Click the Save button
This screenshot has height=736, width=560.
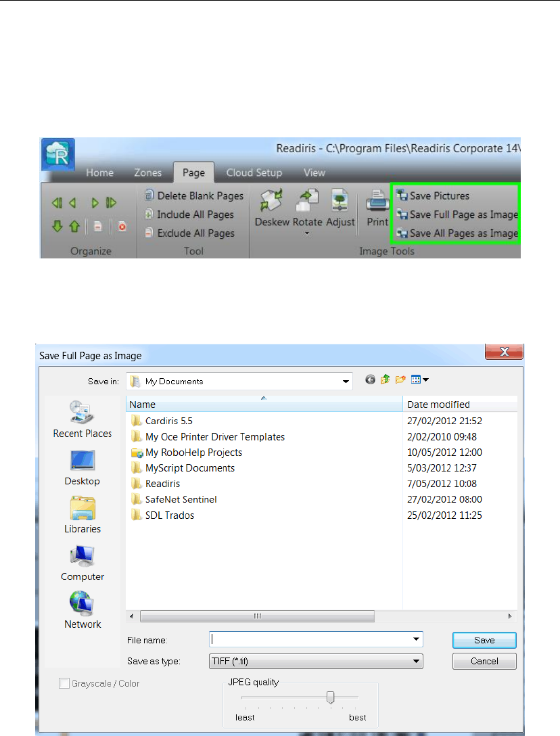[x=484, y=640]
